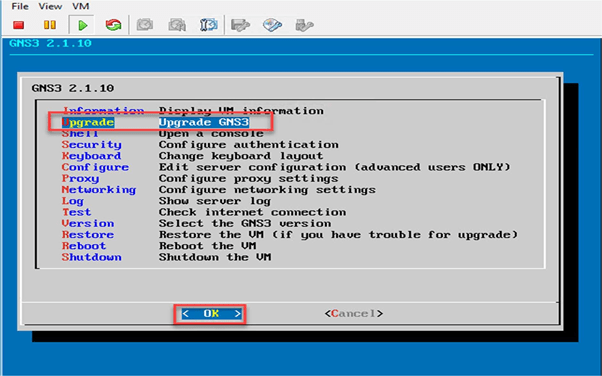This screenshot has height=376, width=602.
Task: Click 'Show server log' description text
Action: [215, 201]
